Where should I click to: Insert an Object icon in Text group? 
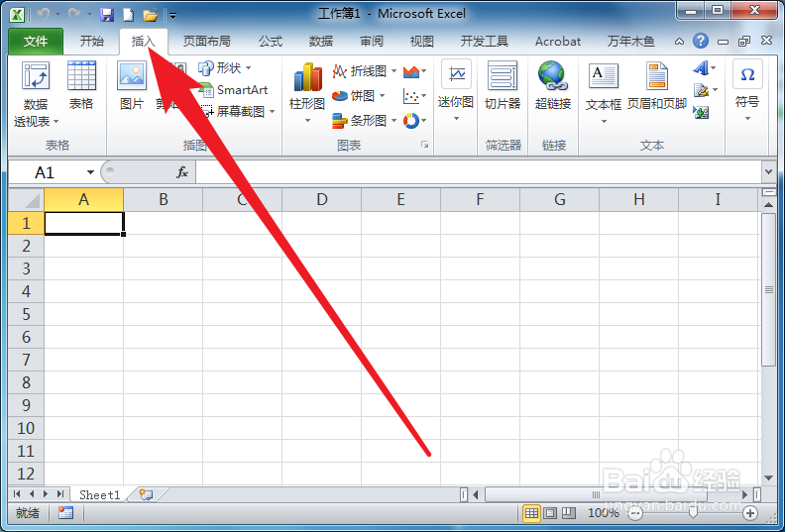pos(702,113)
